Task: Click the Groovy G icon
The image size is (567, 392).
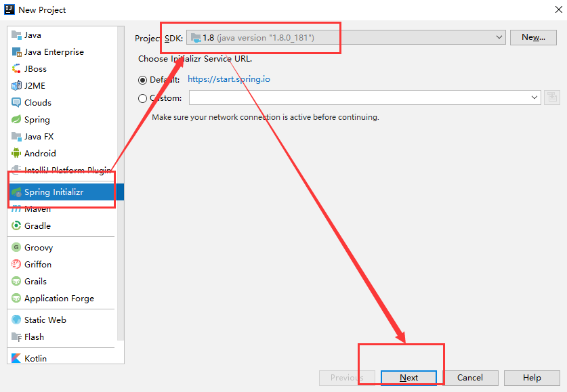Action: coord(16,248)
